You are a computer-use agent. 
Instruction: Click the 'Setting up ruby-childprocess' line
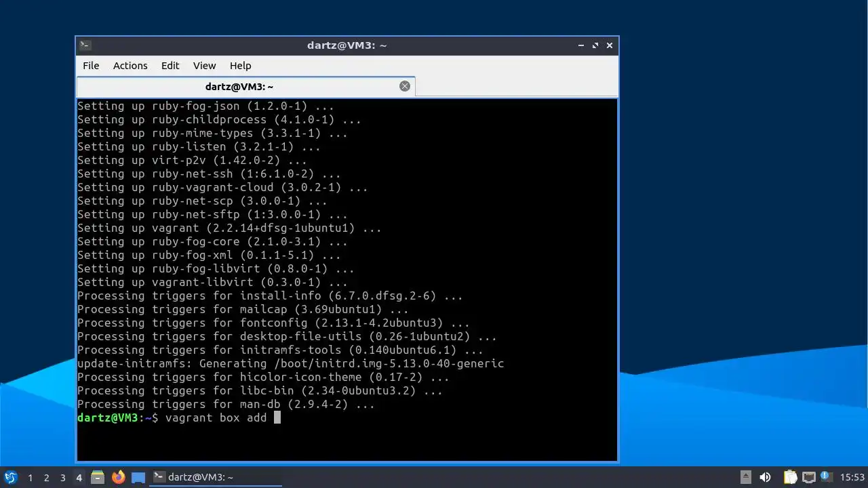[219, 119]
